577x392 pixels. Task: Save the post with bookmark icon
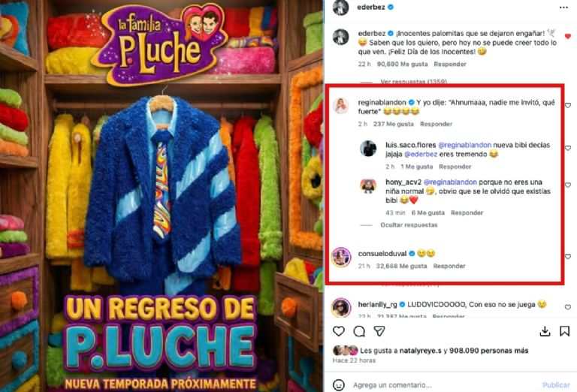click(564, 331)
